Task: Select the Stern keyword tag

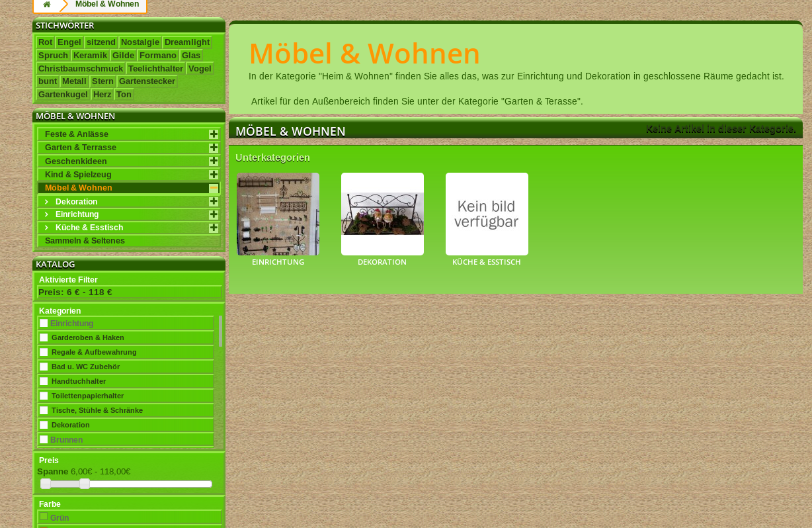Action: (x=102, y=81)
